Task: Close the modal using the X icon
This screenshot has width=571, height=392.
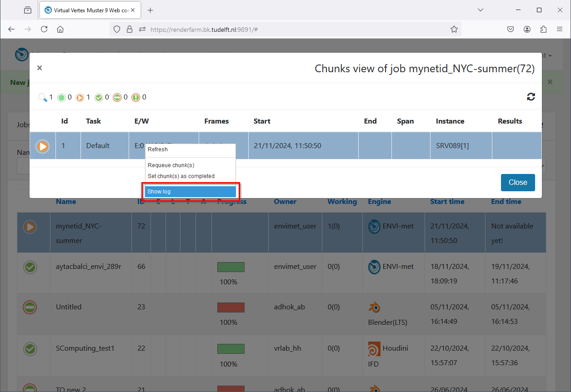Action: coord(40,68)
